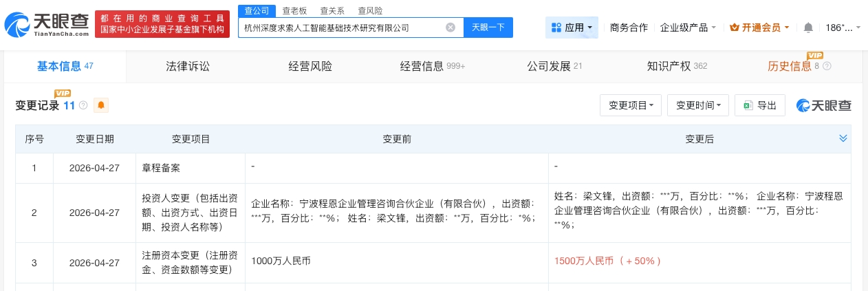Click the 变更项目 column header
Screen dimensions: 868x291
click(191, 139)
